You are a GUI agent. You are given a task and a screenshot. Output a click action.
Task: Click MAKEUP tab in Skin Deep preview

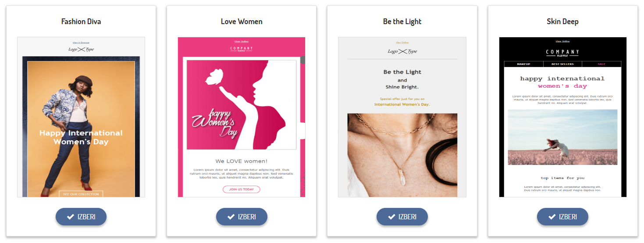(x=523, y=64)
